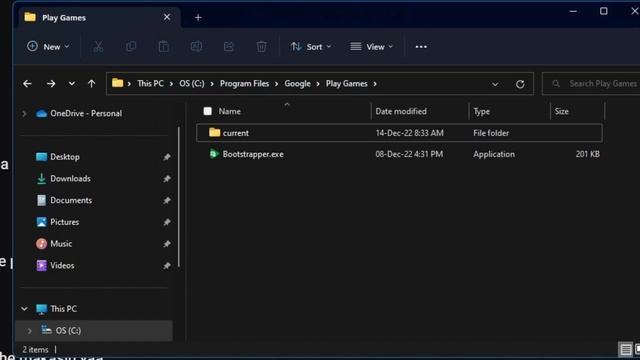Click the pin icon beside Pictures
The width and height of the screenshot is (640, 360).
(x=167, y=222)
